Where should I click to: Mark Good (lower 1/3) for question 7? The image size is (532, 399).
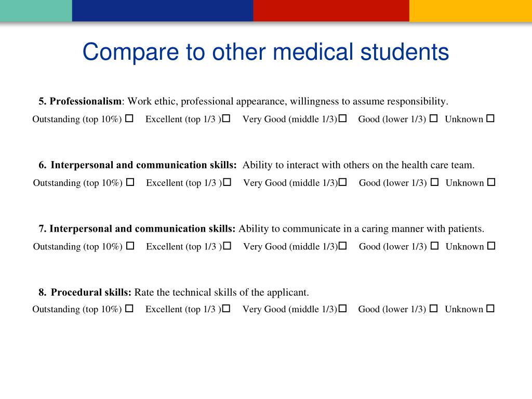[x=434, y=246]
